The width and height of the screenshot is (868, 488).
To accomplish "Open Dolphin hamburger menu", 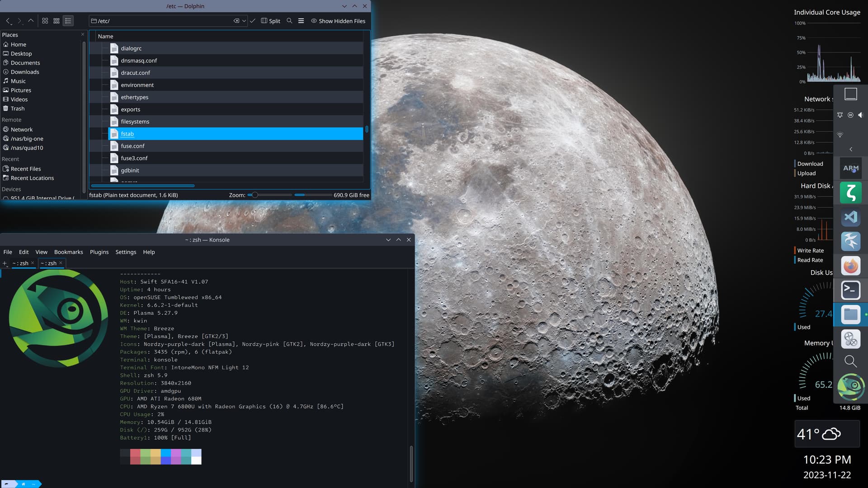I will coord(301,21).
